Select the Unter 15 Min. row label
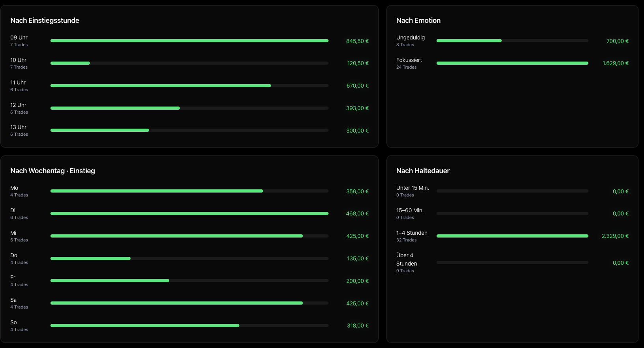The image size is (644, 348). [413, 188]
